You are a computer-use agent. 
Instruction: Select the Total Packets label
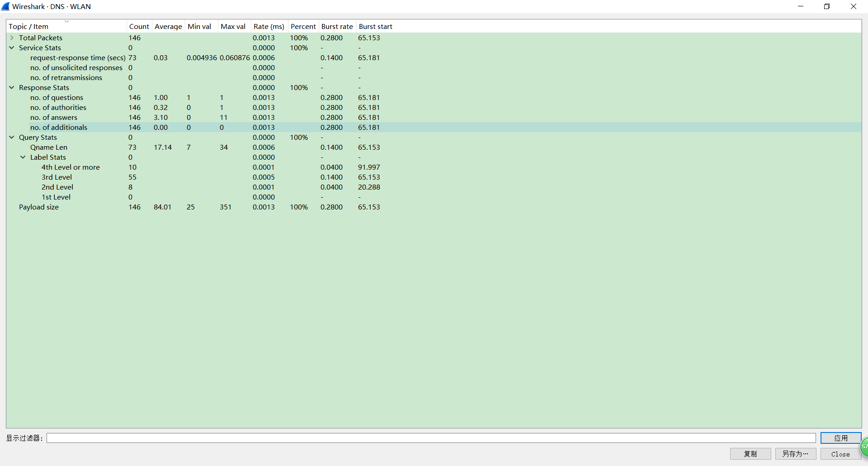pyautogui.click(x=41, y=38)
